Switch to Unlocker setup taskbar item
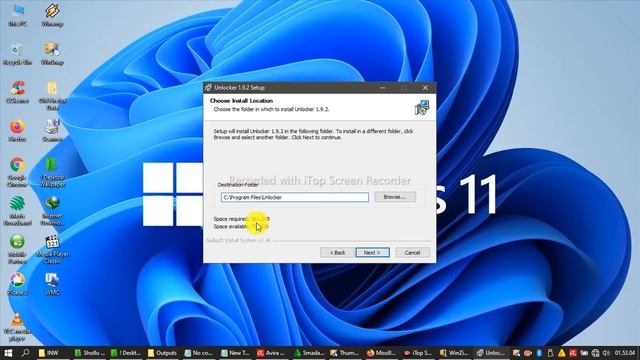This screenshot has width=640, height=360. [x=491, y=353]
